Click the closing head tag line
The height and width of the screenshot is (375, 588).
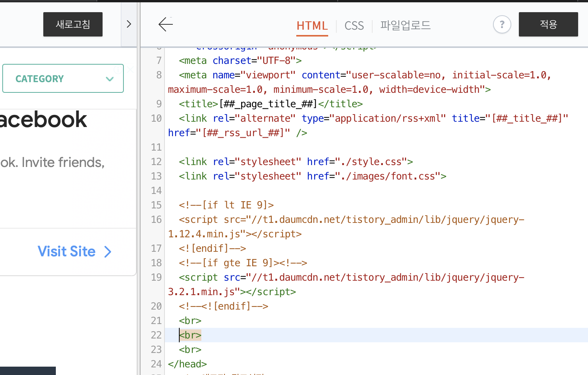[x=187, y=364]
